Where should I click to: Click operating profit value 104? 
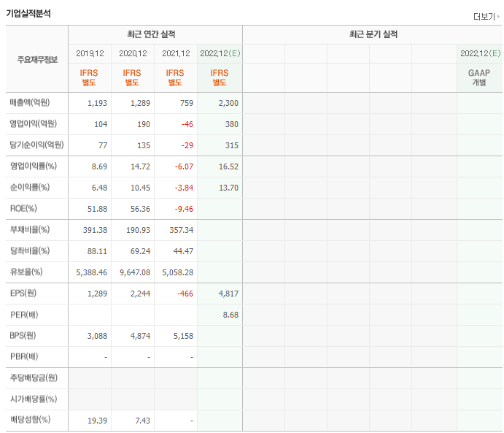pos(101,124)
